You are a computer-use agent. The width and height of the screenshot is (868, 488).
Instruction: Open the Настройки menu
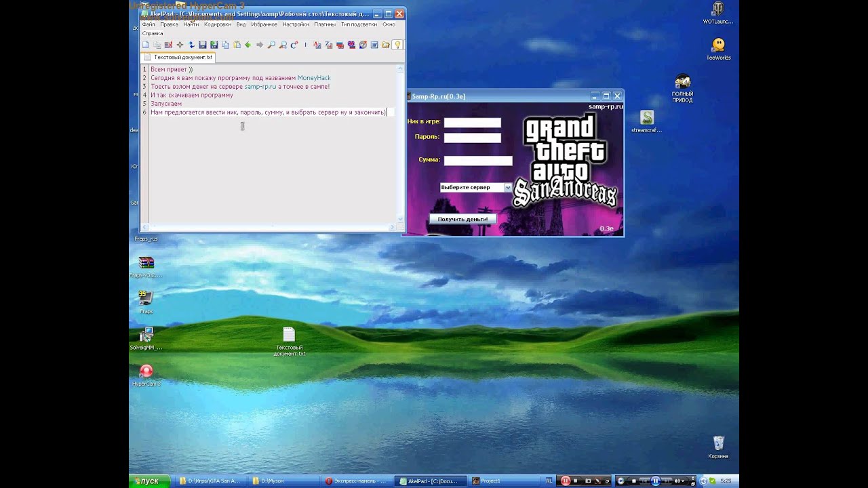click(x=296, y=24)
